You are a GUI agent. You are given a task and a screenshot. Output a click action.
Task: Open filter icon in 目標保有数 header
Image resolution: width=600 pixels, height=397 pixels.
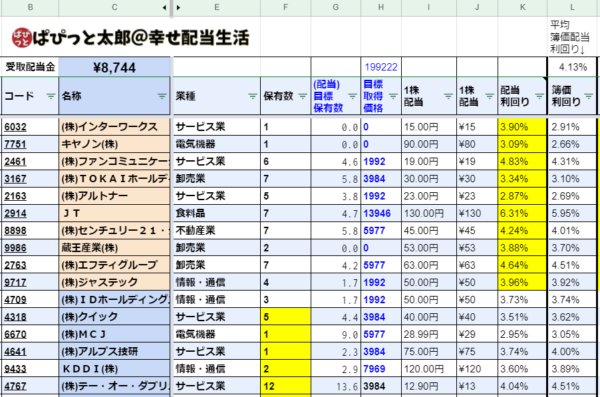tap(352, 96)
